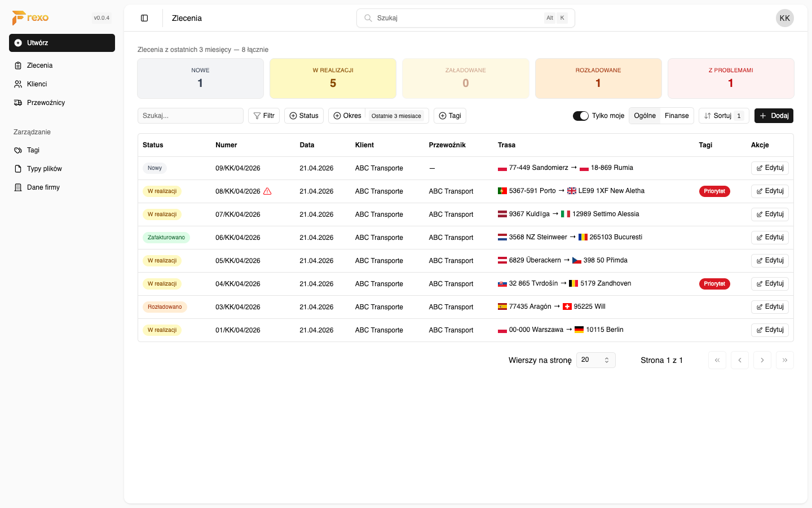This screenshot has width=812, height=508.
Task: Edit order 03/KK/04/2026
Action: 770,306
